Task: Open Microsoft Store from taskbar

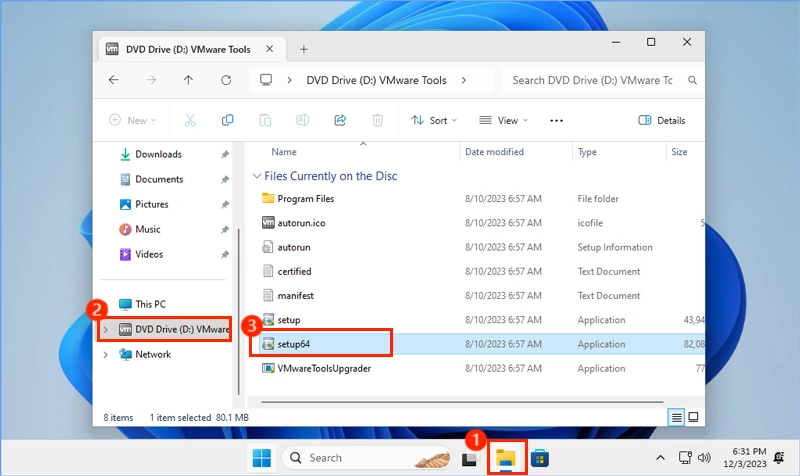Action: click(540, 458)
